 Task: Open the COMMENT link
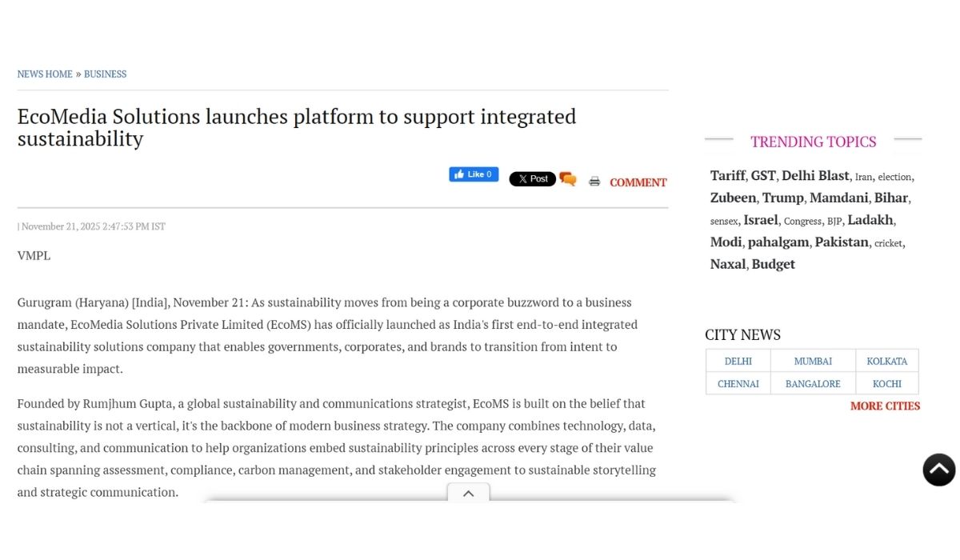pyautogui.click(x=638, y=182)
